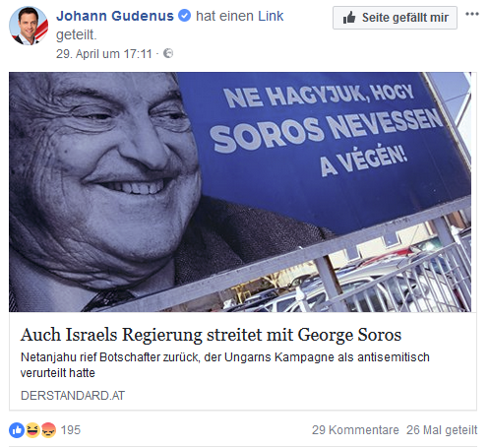Click thumbs-up icon inside like-page button
Viewport: 489px width, 448px height.
349,18
